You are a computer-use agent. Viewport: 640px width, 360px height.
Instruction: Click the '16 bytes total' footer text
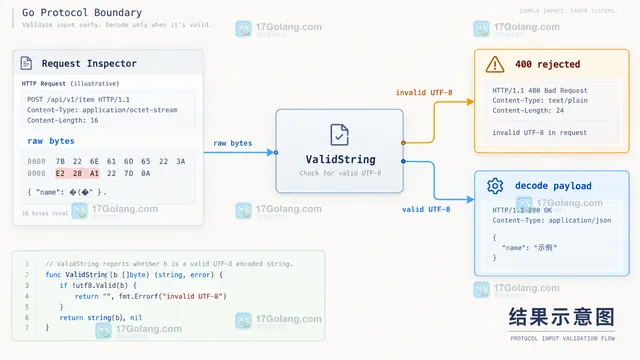click(45, 213)
